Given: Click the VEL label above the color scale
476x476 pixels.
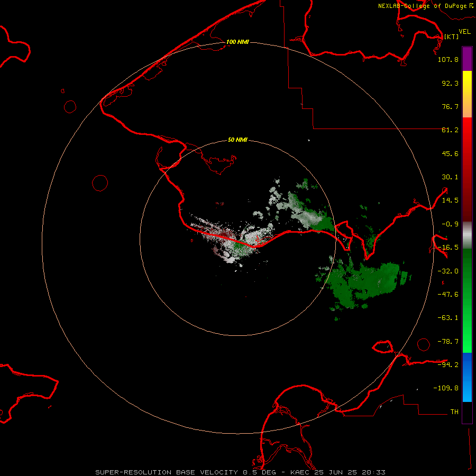Looking at the screenshot, I should coord(464,32).
